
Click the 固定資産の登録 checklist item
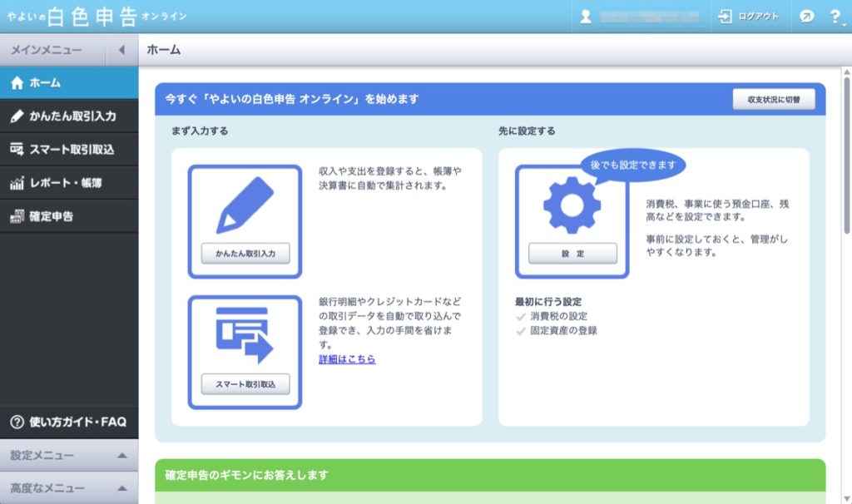coord(563,330)
